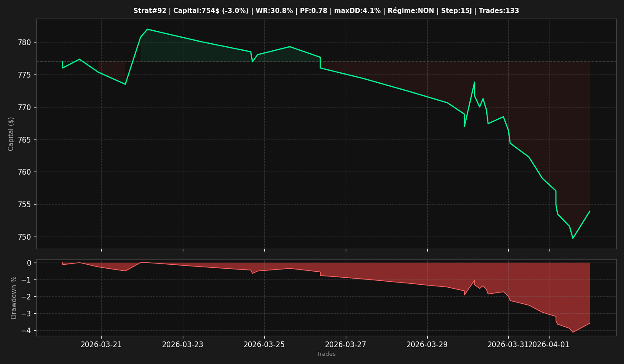Click the −1 drawdown axis tick
Screen dimensions: 624x364
[26, 280]
